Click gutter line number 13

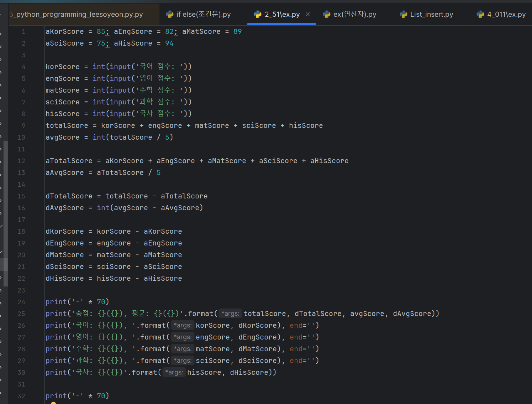click(x=21, y=172)
